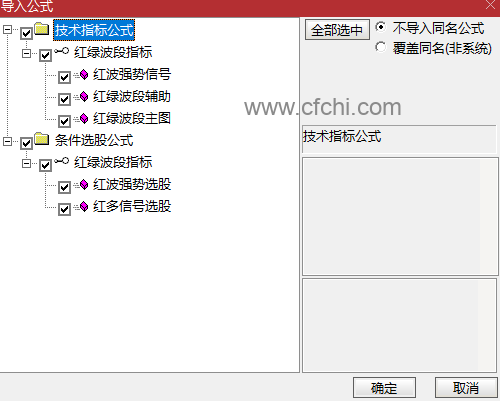This screenshot has height=401, width=500.
Task: Click the key icon of first 红绿波段指标 group
Action: 62,51
